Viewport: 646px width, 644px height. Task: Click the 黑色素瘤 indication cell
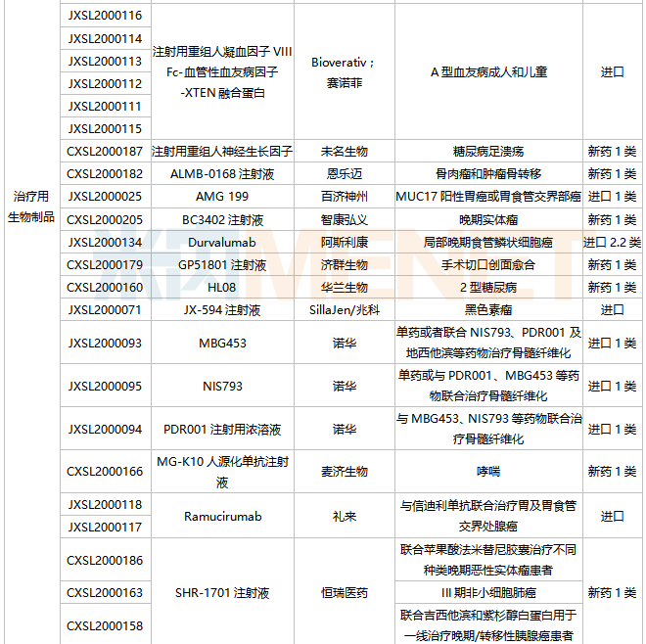pyautogui.click(x=488, y=310)
